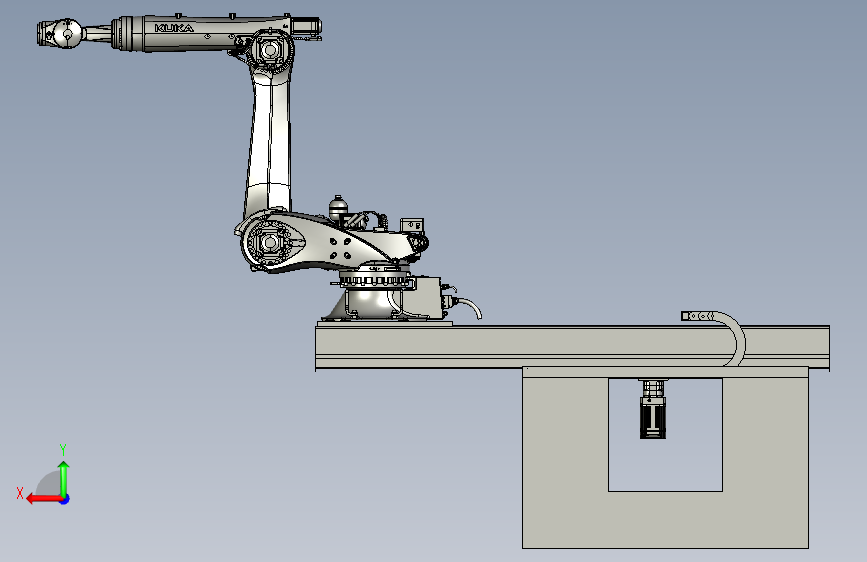Click the blue Z axis dot of the triad
Viewport: 867px width, 562px height.
[65, 499]
